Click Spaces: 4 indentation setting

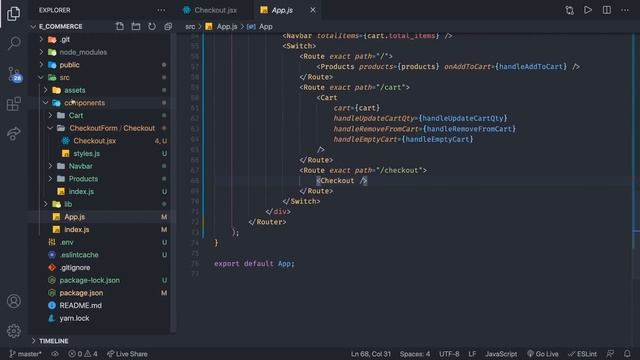(x=415, y=353)
